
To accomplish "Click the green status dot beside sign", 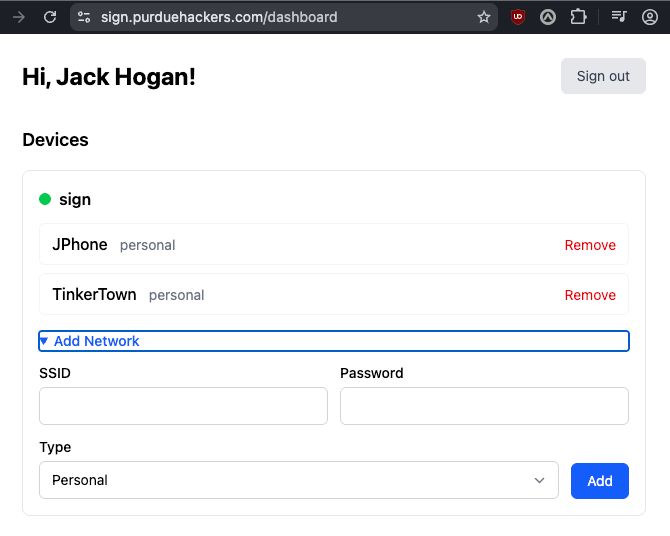I will (45, 199).
